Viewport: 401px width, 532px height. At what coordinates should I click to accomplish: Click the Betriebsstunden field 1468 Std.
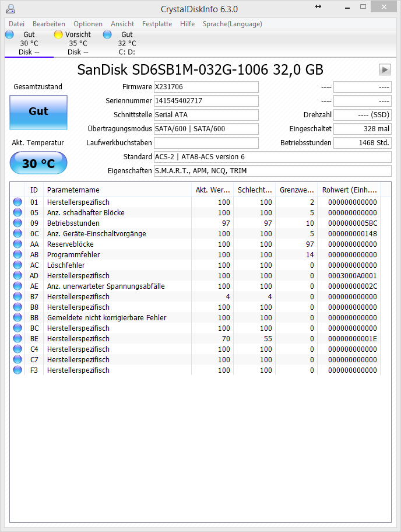tap(363, 142)
